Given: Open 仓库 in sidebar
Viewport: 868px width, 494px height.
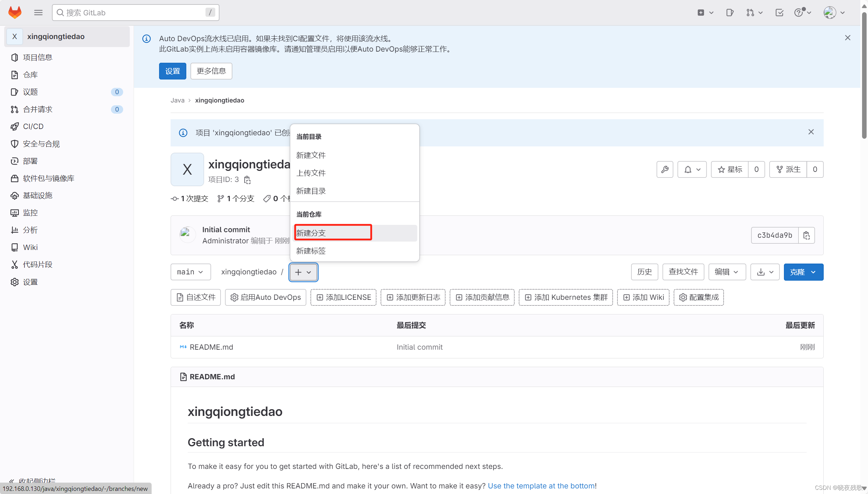Looking at the screenshot, I should click(x=67, y=75).
